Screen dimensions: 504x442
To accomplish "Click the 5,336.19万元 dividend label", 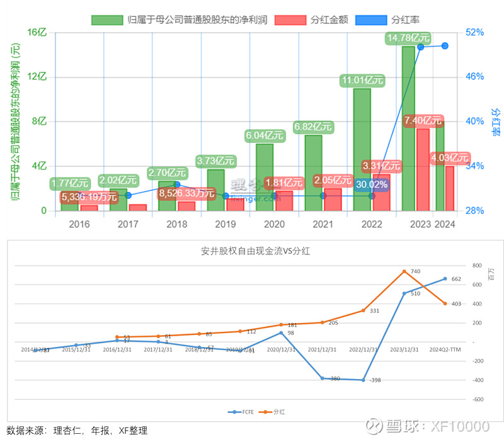I will pyautogui.click(x=89, y=197).
